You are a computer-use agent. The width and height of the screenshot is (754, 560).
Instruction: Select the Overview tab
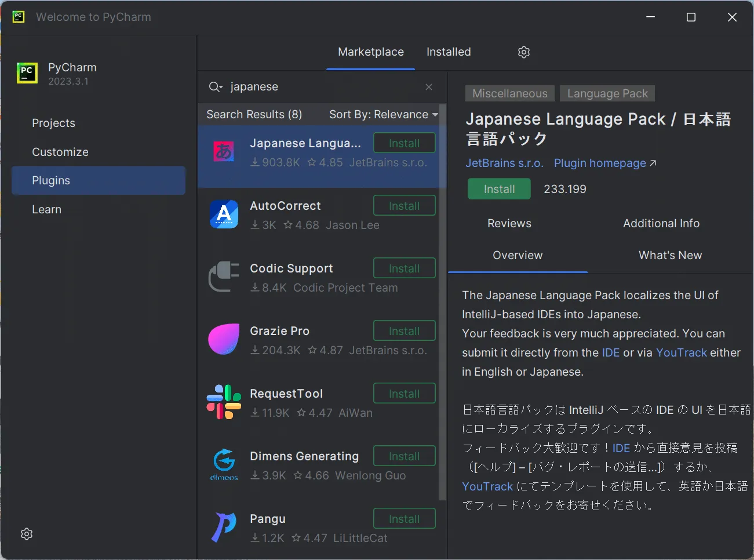(x=518, y=255)
